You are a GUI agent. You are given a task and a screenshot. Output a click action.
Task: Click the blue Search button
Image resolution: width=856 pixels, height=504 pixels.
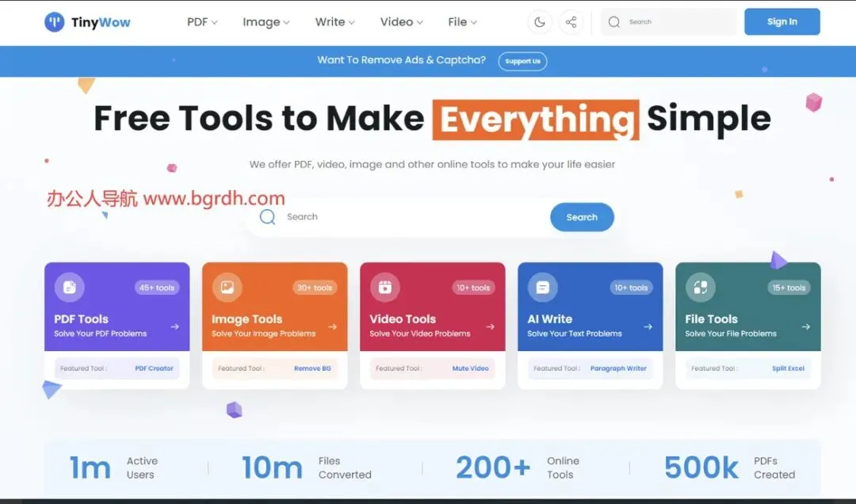[582, 217]
